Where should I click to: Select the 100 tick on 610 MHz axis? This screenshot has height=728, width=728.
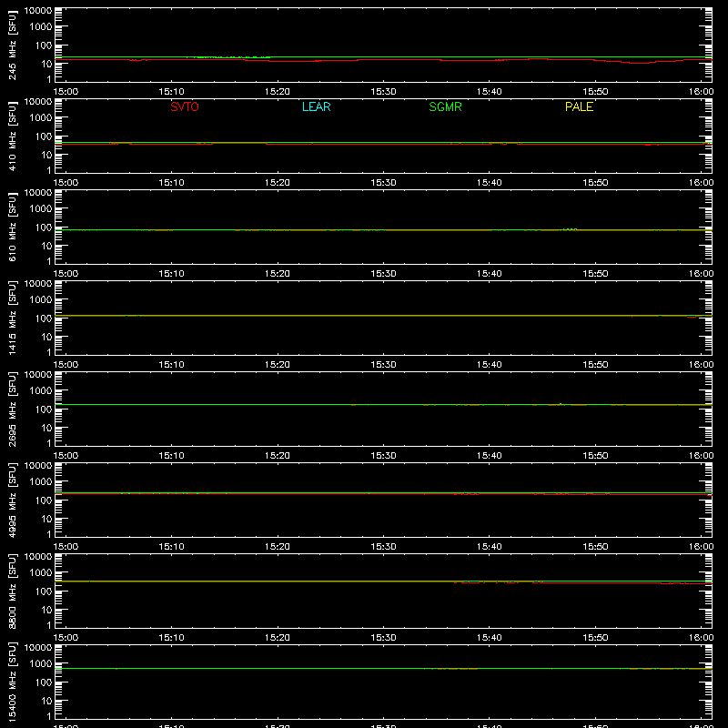[44, 227]
